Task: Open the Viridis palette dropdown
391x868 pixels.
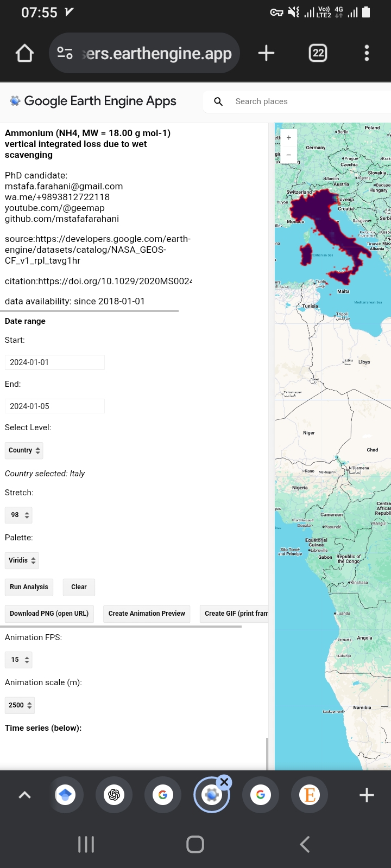Action: (x=22, y=560)
